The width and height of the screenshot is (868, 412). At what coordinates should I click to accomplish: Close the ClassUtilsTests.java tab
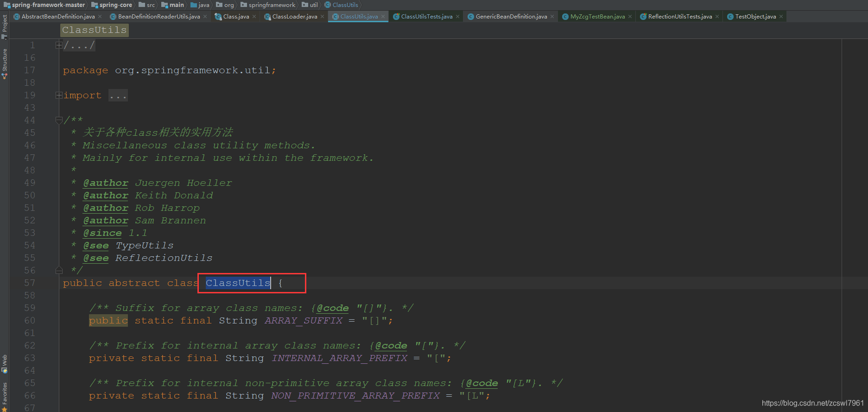pyautogui.click(x=457, y=17)
